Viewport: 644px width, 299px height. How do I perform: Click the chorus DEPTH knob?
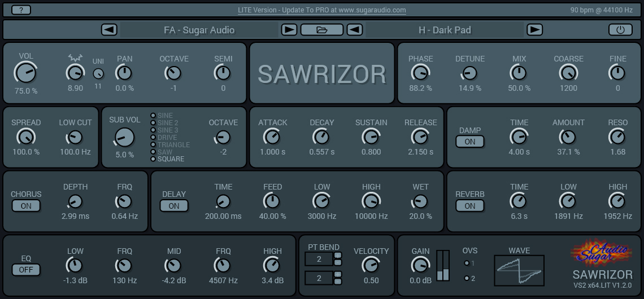[75, 201]
